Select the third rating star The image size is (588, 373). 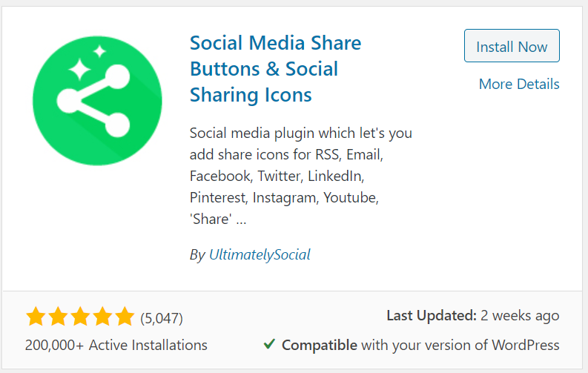point(80,316)
